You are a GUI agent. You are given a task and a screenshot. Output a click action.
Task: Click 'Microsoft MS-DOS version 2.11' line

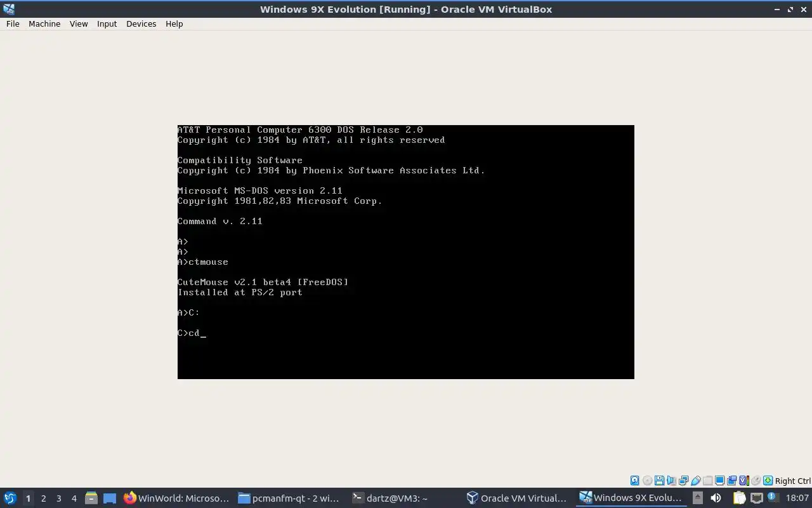260,190
